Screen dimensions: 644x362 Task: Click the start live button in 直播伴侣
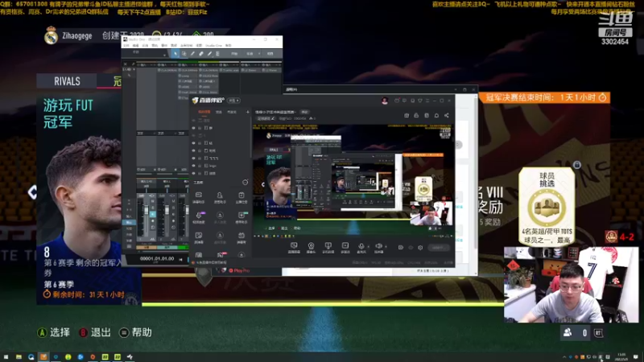[x=438, y=248]
